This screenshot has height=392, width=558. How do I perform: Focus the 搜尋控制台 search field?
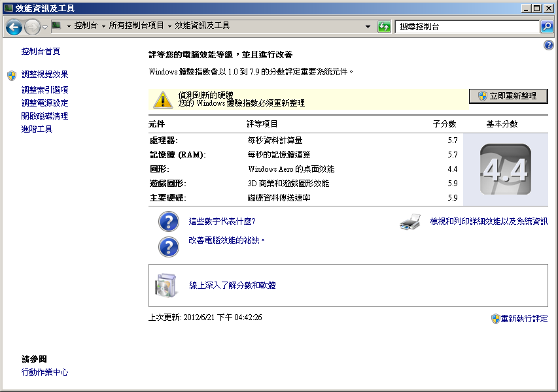[467, 27]
